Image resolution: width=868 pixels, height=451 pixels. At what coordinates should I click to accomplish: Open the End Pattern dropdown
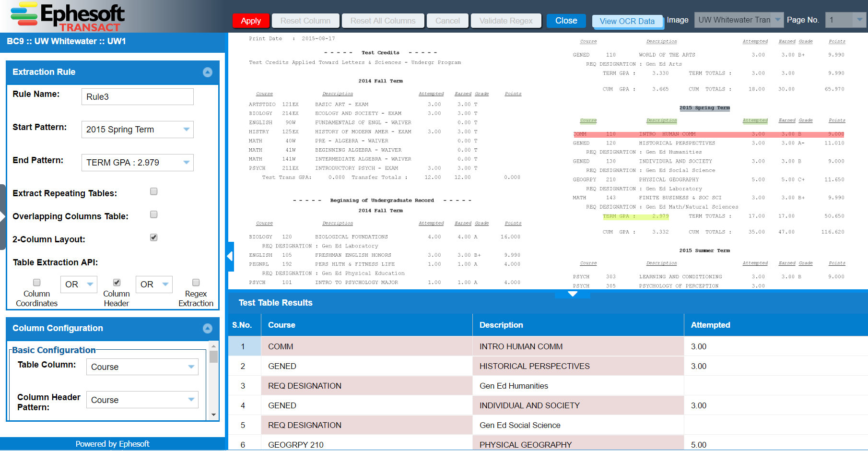(x=186, y=163)
